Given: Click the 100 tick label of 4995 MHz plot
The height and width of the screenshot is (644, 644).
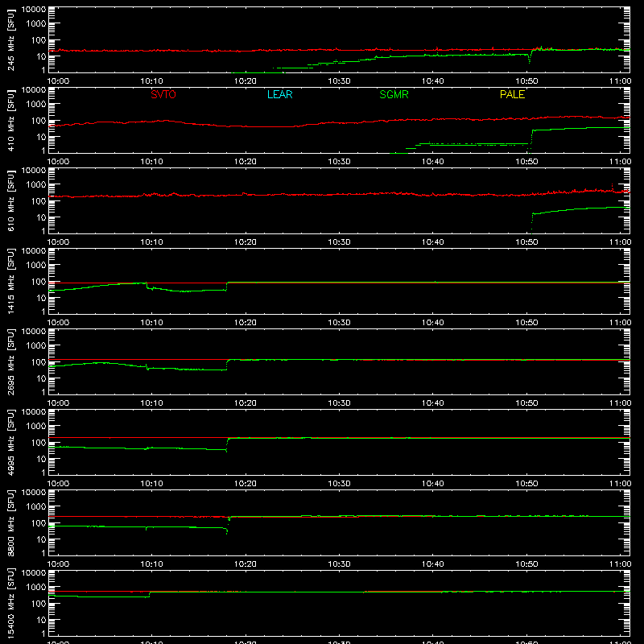Looking at the screenshot, I should (x=39, y=443).
